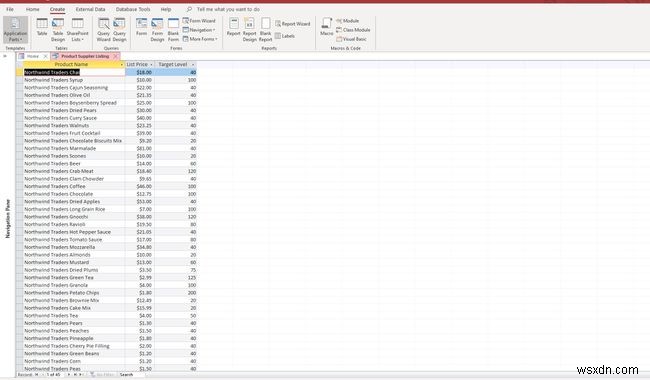Create a Blank Report
Image resolution: width=650 pixels, height=380 pixels.
(x=265, y=30)
